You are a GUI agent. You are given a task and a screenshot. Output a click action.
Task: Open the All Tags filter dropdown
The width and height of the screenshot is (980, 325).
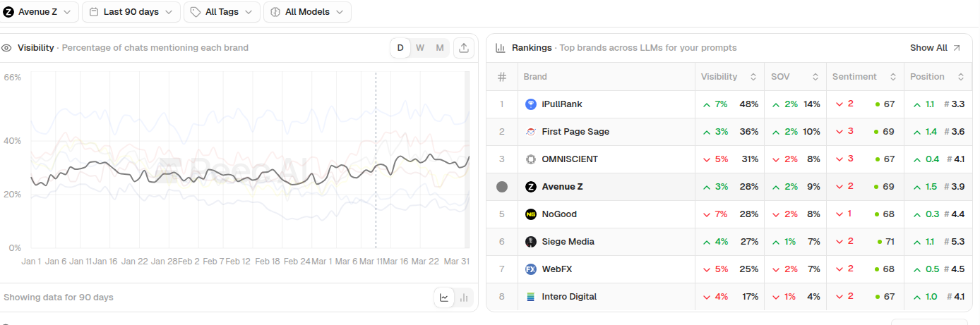click(222, 12)
